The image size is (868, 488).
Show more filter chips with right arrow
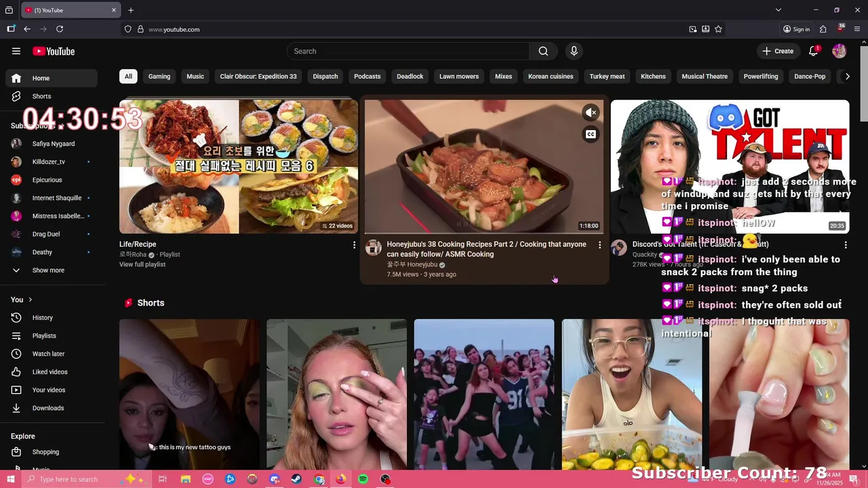[846, 77]
